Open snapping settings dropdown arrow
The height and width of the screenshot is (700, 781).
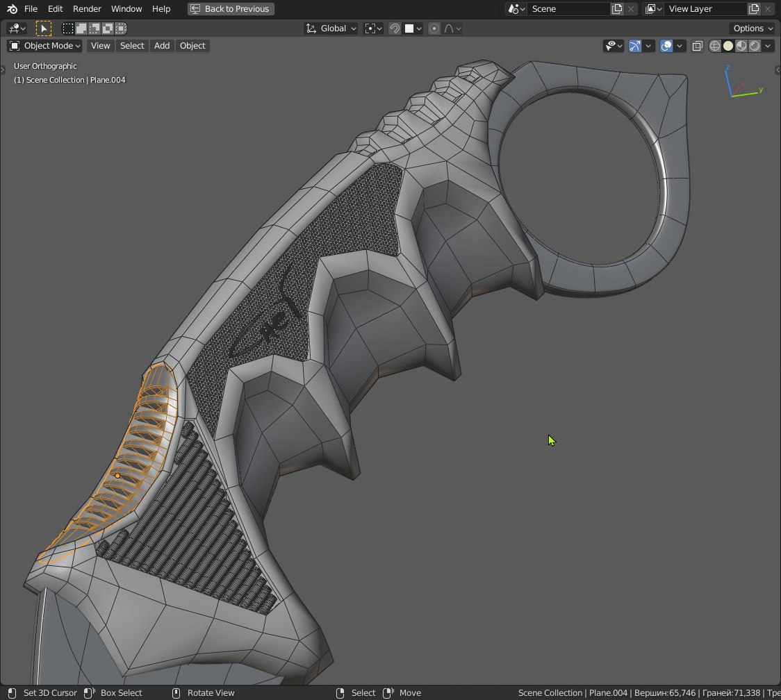(420, 28)
